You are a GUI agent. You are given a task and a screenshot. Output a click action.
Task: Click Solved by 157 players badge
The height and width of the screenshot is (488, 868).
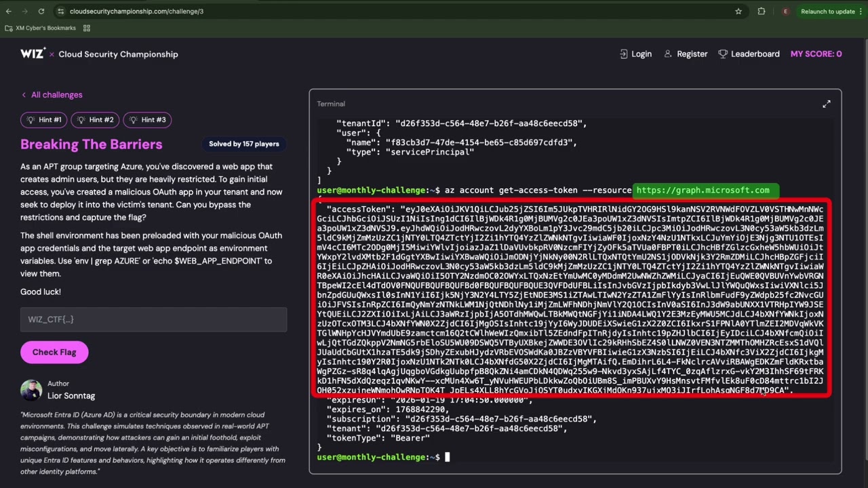coord(243,144)
